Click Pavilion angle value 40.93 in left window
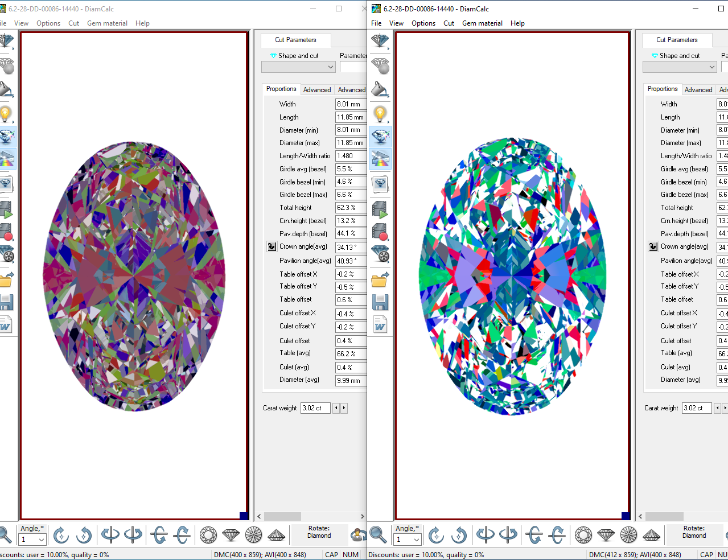This screenshot has width=728, height=560. point(351,261)
